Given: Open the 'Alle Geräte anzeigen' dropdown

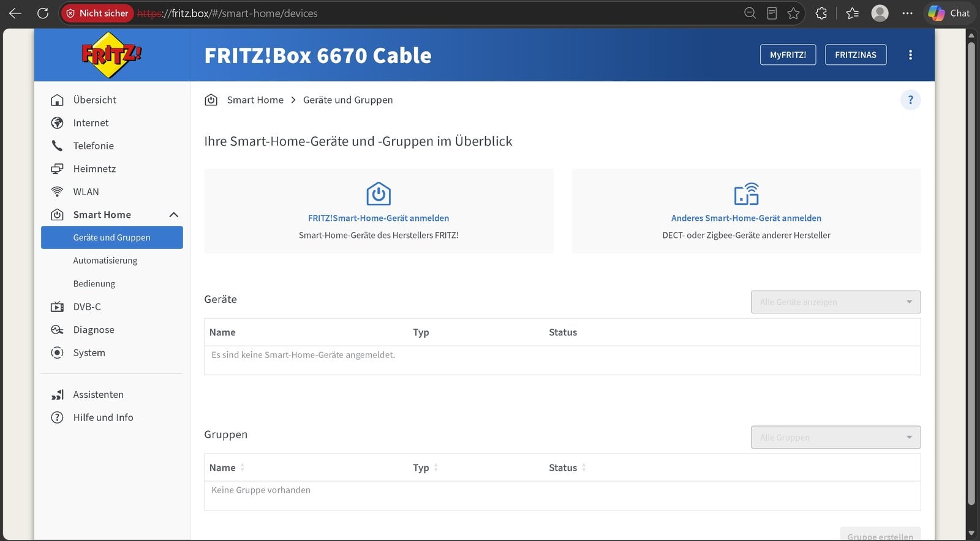Looking at the screenshot, I should click(835, 302).
